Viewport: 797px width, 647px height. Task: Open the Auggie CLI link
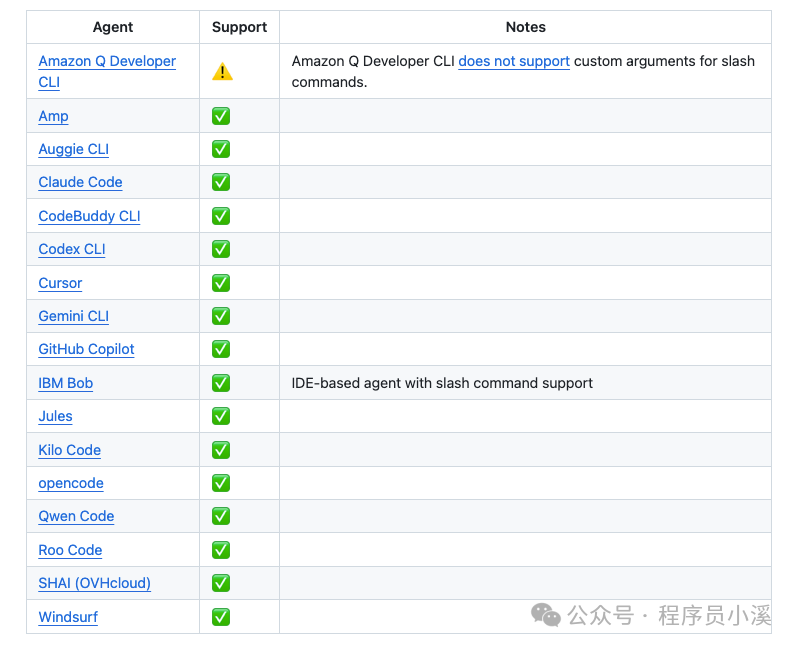pos(73,149)
